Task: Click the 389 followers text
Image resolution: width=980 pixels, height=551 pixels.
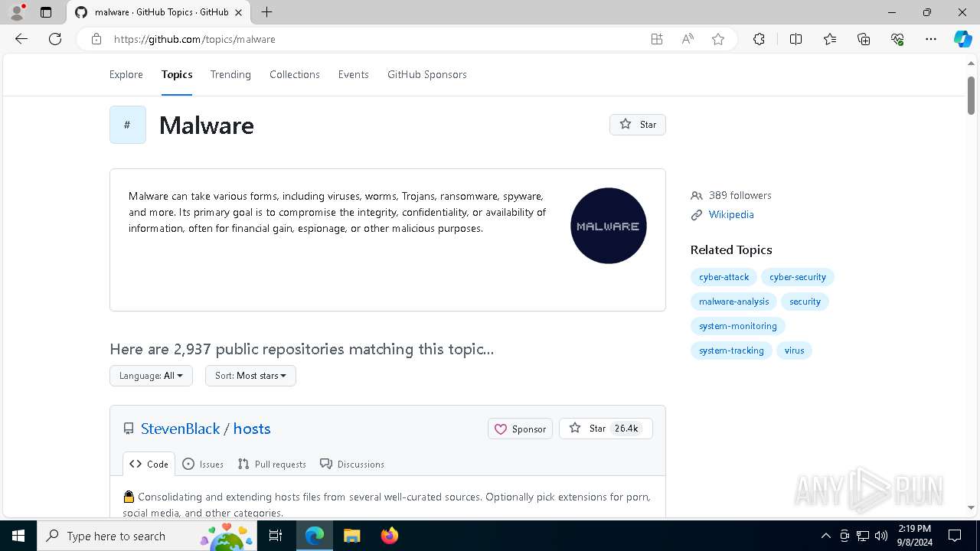Action: (740, 195)
